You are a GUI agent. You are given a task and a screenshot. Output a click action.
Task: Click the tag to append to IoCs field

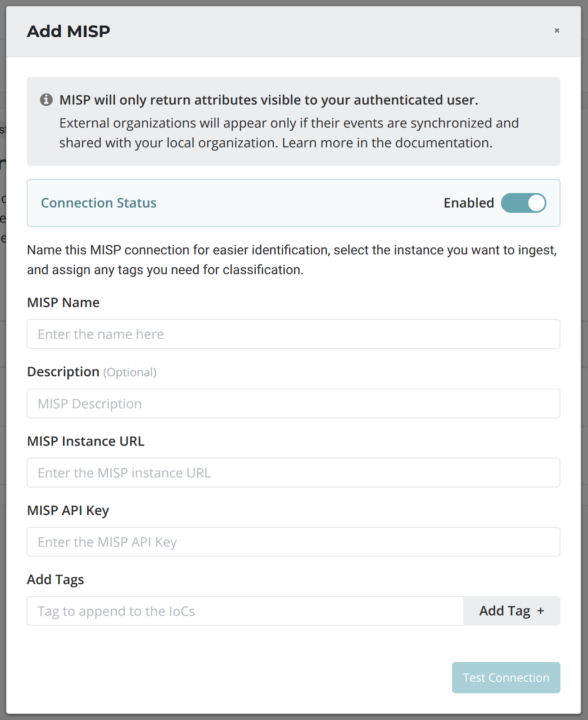tap(245, 611)
